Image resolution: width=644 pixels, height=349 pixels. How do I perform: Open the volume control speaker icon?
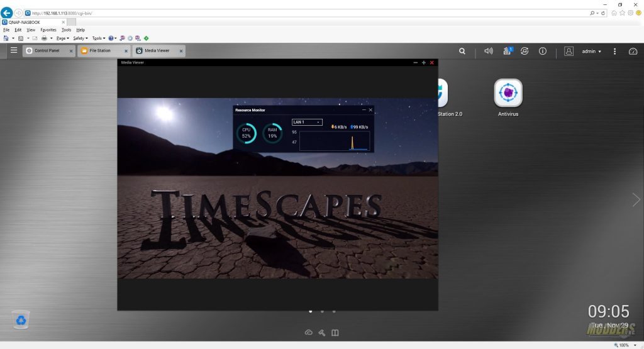pyautogui.click(x=488, y=51)
